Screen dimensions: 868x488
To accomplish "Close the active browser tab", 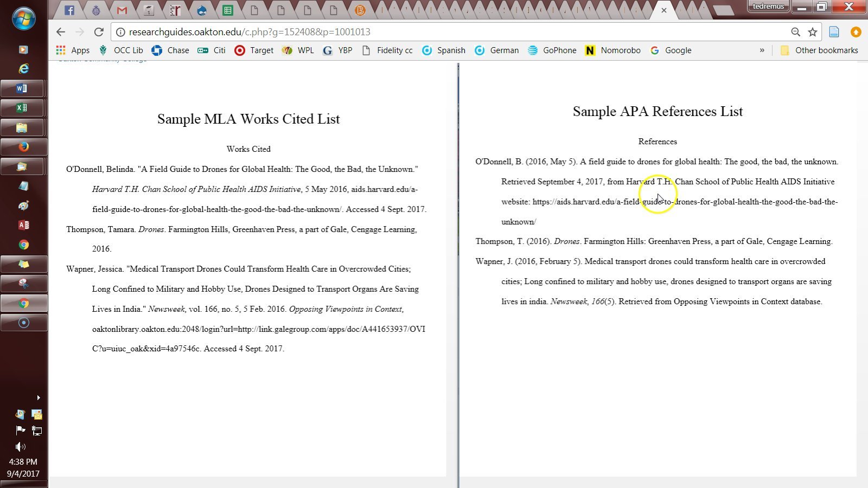I will pyautogui.click(x=663, y=10).
